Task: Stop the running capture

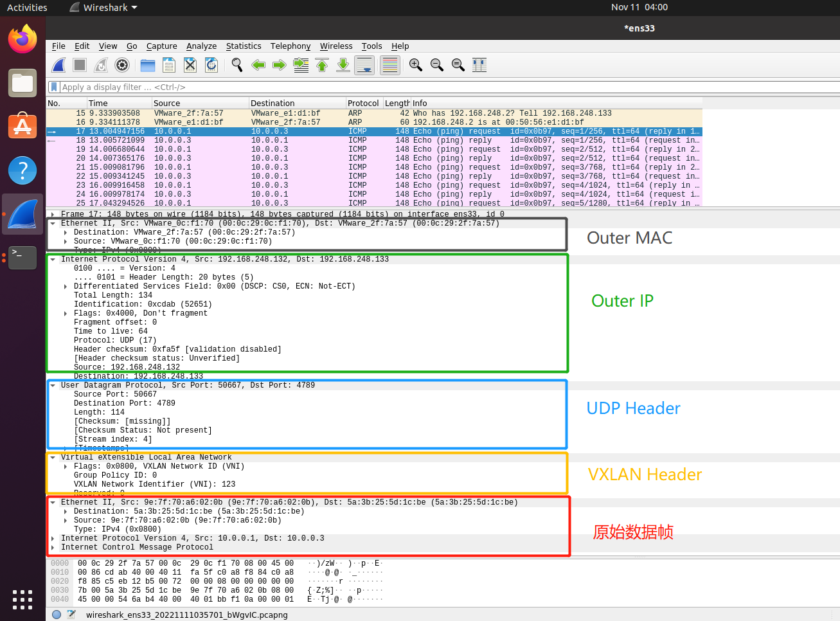Action: pos(80,65)
